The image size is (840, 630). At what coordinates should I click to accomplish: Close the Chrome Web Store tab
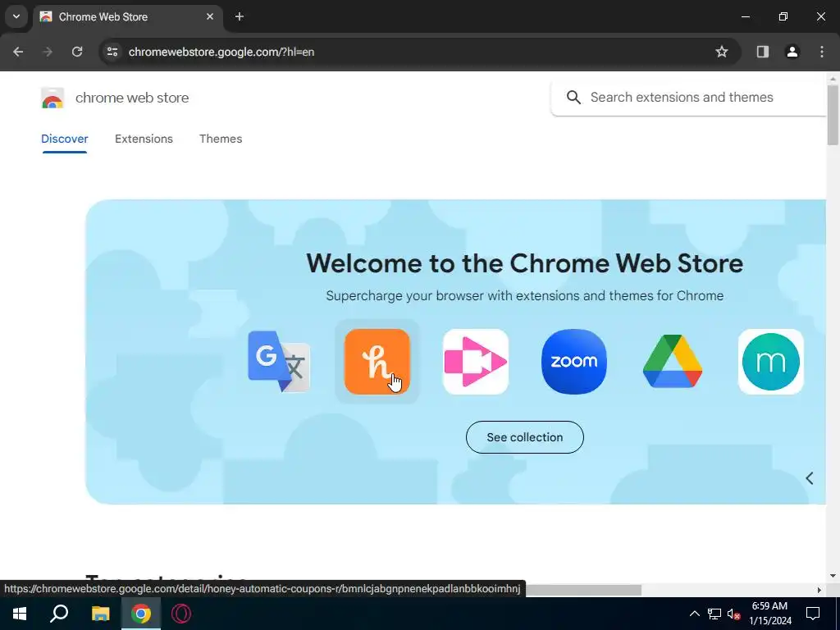coord(209,16)
